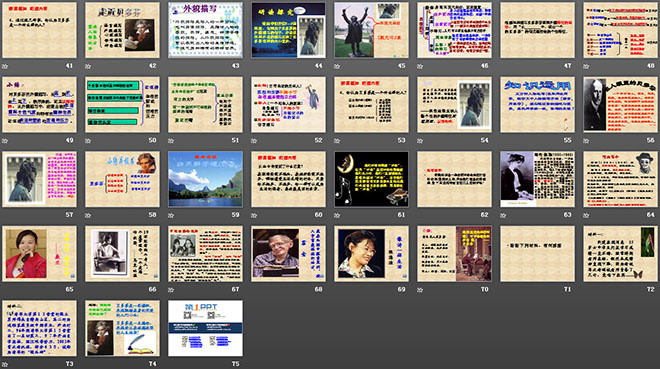This screenshot has width=660, height=369.
Task: Select slide 61 with moon and piano
Action: click(x=371, y=179)
